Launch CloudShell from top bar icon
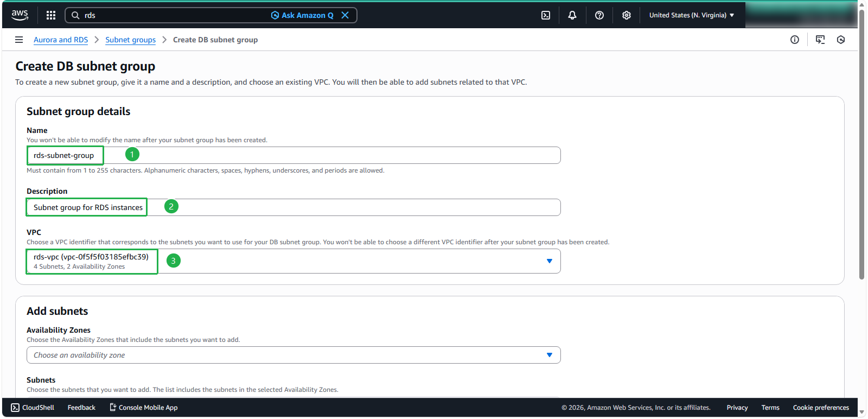This screenshot has height=419, width=868. [x=546, y=15]
